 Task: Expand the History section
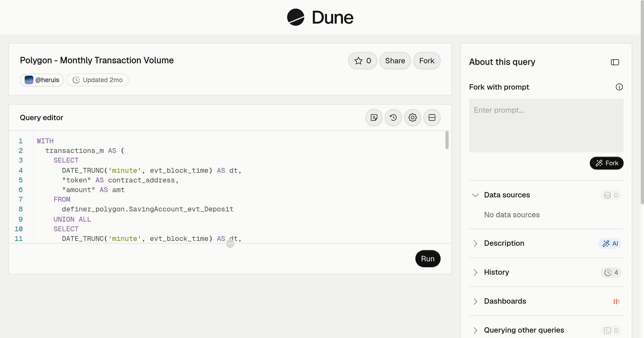pyautogui.click(x=475, y=272)
